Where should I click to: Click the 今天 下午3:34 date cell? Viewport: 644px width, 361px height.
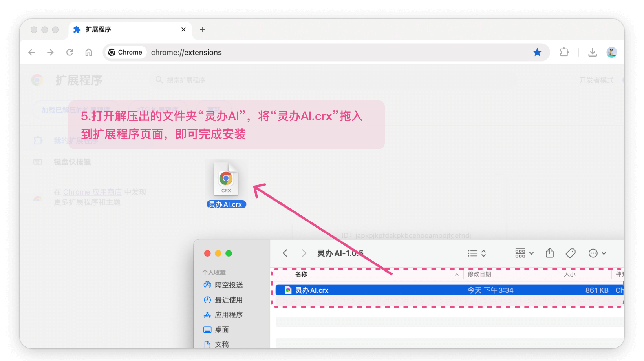490,290
